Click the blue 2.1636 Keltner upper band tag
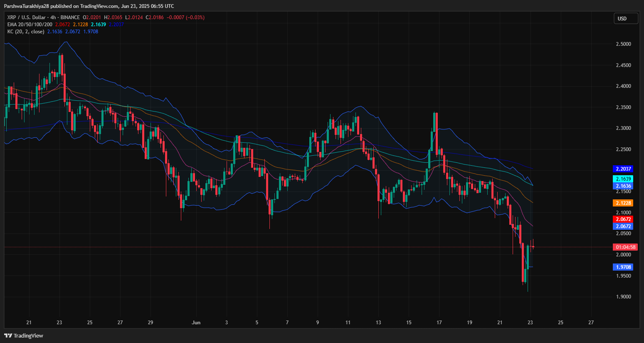 coord(623,186)
